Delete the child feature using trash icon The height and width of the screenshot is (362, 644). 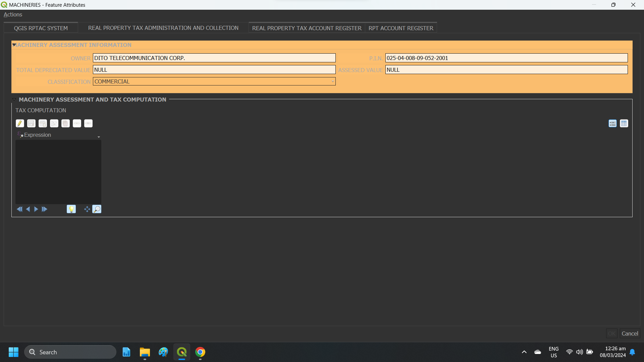pos(65,123)
